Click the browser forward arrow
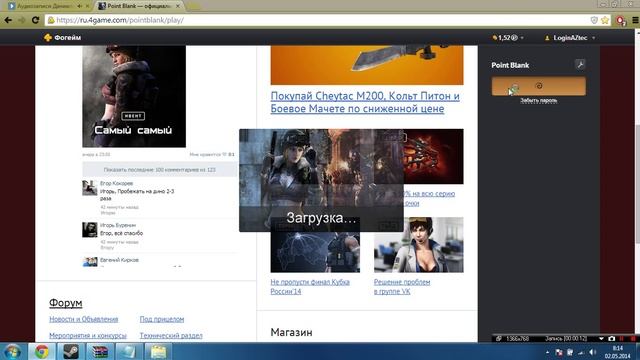640x360 pixels. 22,20
